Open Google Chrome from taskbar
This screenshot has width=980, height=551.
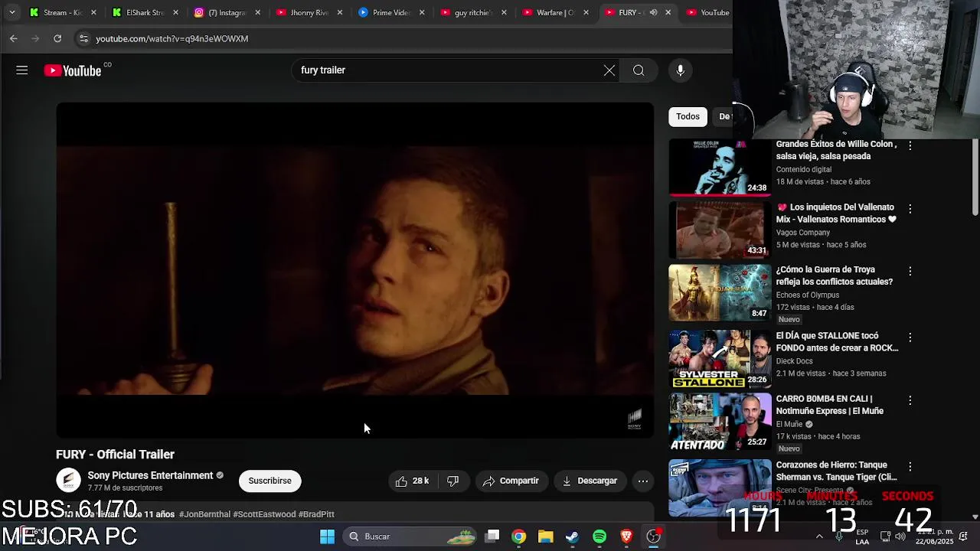[x=519, y=536]
